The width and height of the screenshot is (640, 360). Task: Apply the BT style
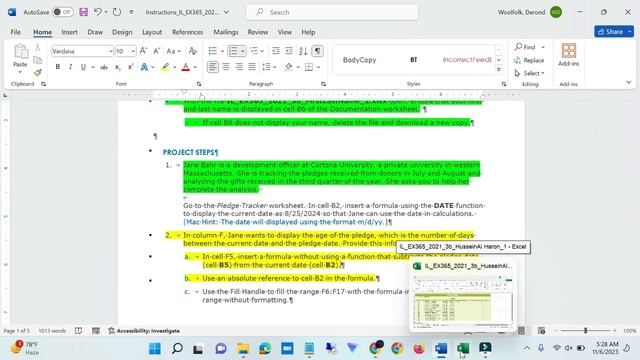click(413, 60)
